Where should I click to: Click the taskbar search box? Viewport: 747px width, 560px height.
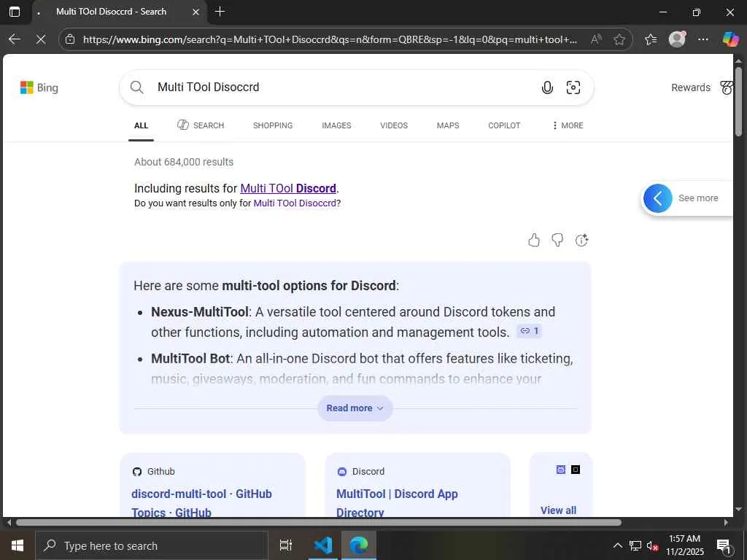point(152,545)
